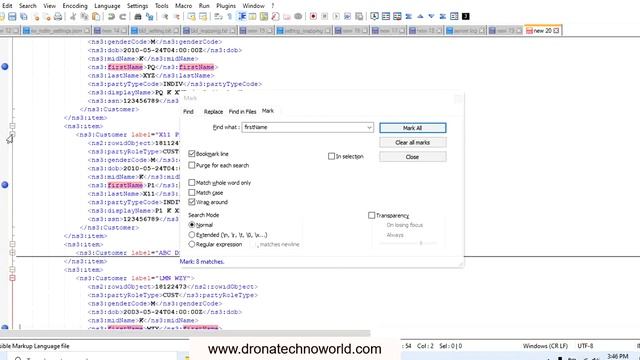Click the Clear all marks button
This screenshot has height=360, width=640.
tap(412, 142)
